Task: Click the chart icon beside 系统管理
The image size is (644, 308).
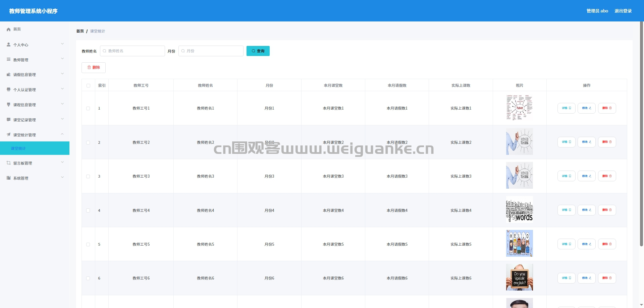Action: tap(9, 178)
